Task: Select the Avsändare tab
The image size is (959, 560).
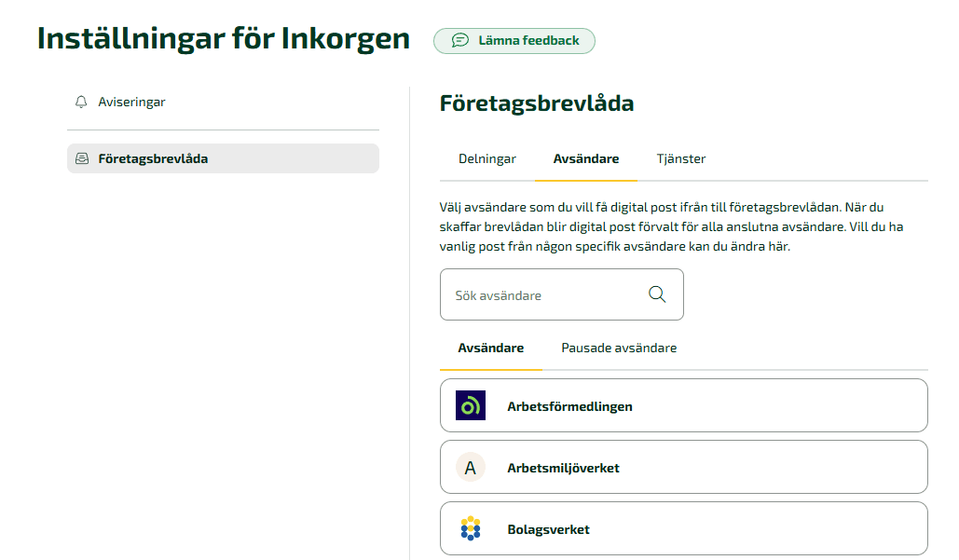Action: point(585,158)
